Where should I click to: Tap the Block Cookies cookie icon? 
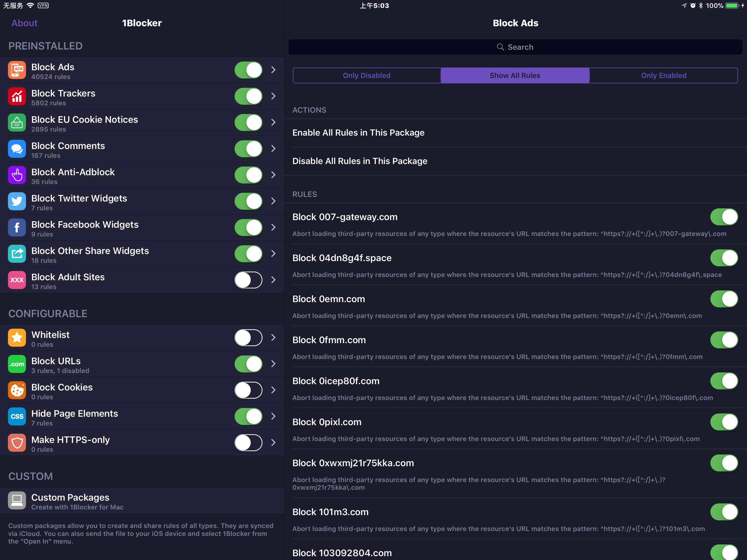(17, 390)
